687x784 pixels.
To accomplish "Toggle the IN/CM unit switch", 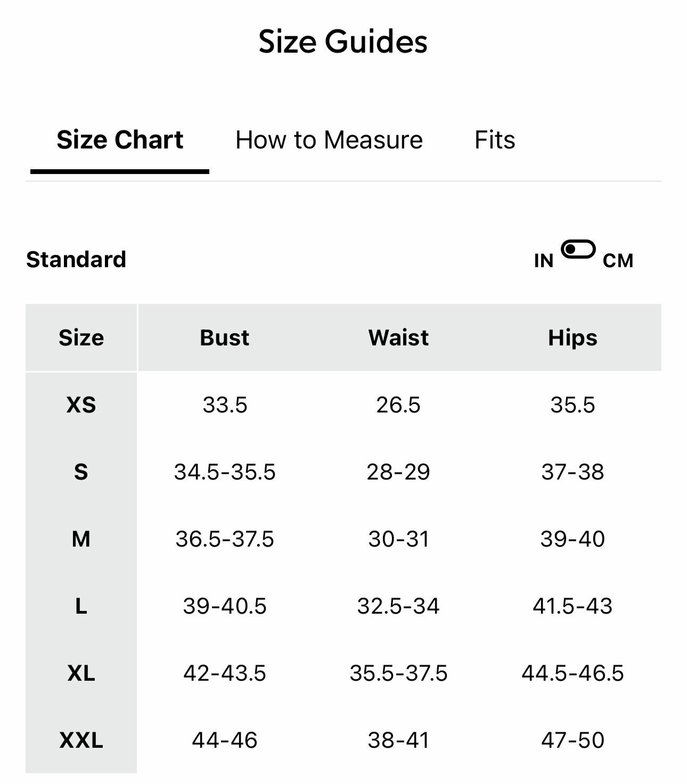I will [x=578, y=249].
